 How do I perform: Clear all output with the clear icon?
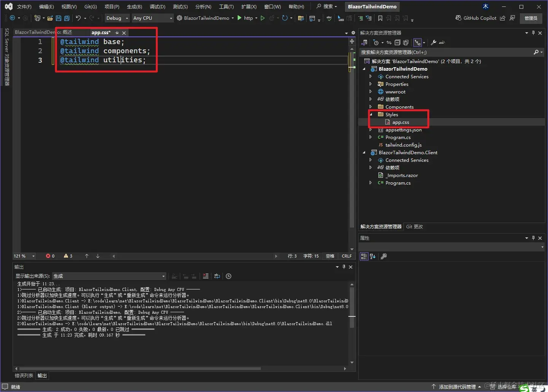click(x=206, y=276)
